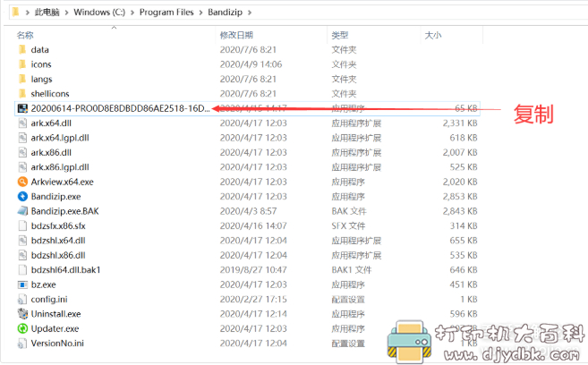588x365 pixels.
Task: Expand the chevron after Program Files
Action: pos(200,13)
